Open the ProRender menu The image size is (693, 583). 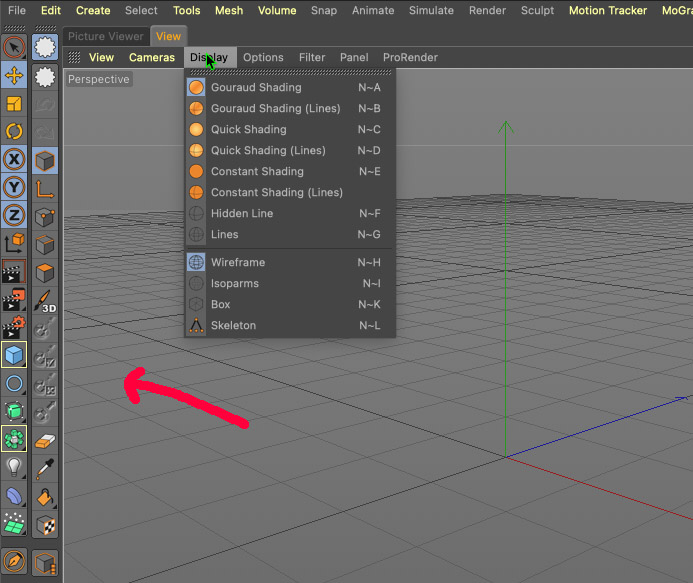410,57
